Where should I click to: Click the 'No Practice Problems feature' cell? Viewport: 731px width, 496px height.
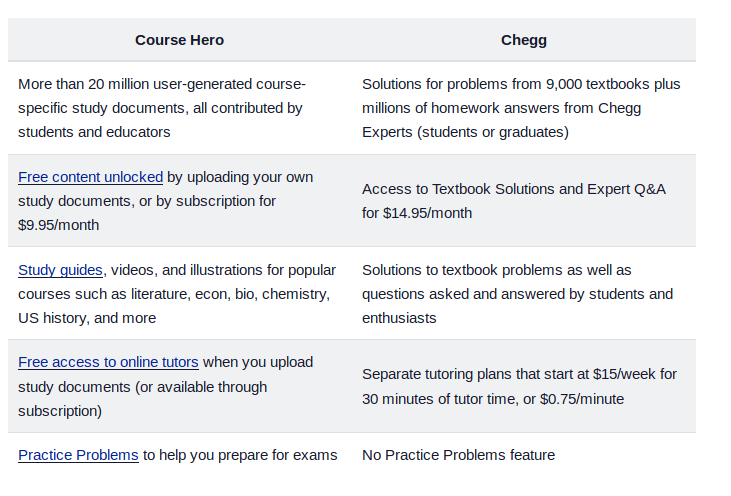coord(458,455)
